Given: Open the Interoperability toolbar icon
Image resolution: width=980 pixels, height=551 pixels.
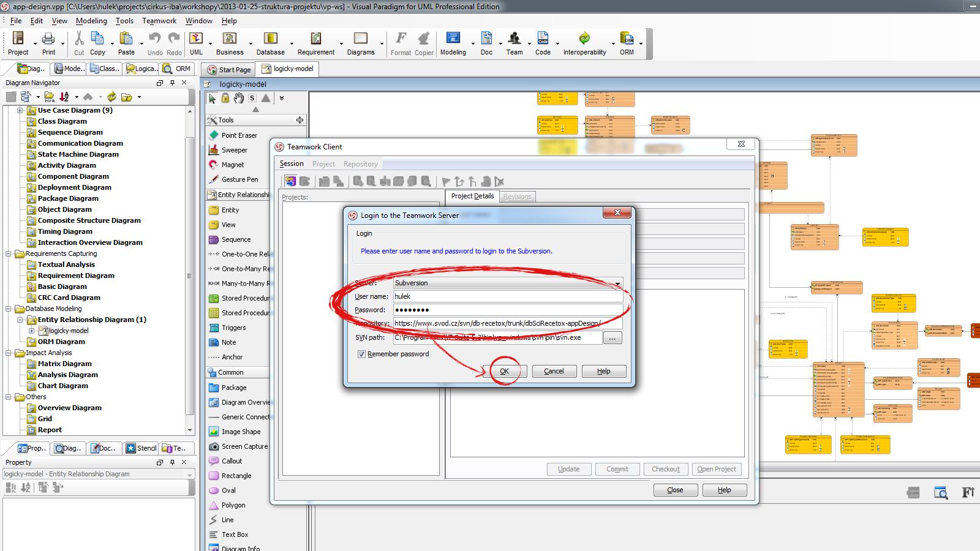Looking at the screenshot, I should pyautogui.click(x=585, y=39).
